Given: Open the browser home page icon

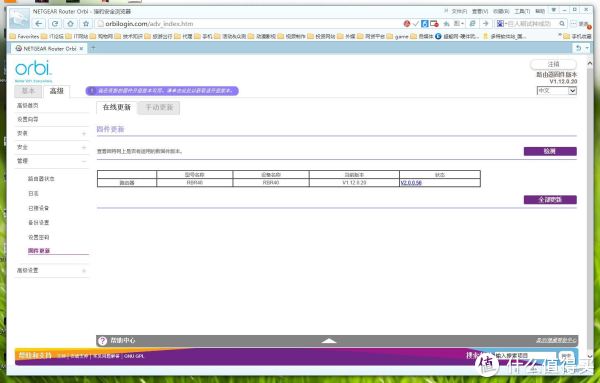Looking at the screenshot, I should tap(70, 24).
